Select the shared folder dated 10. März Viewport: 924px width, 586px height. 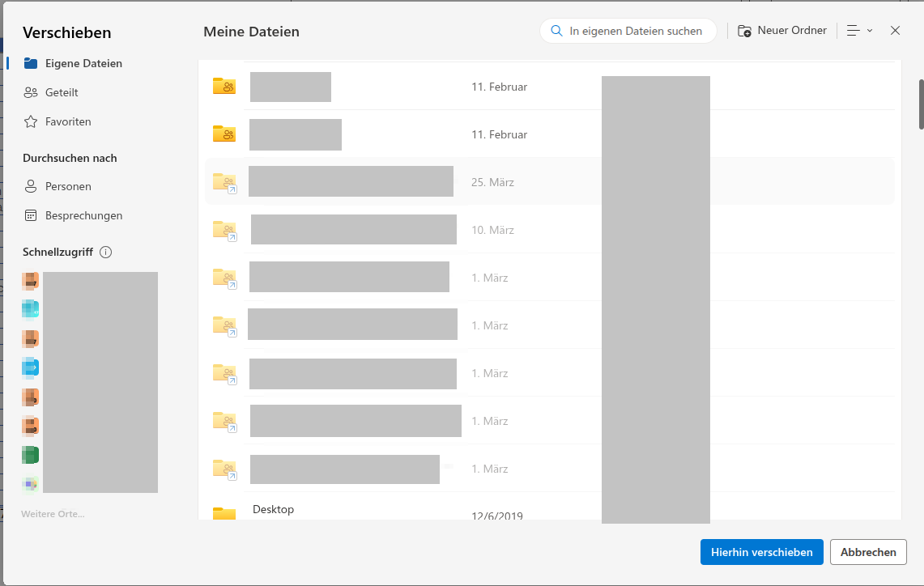coord(550,230)
